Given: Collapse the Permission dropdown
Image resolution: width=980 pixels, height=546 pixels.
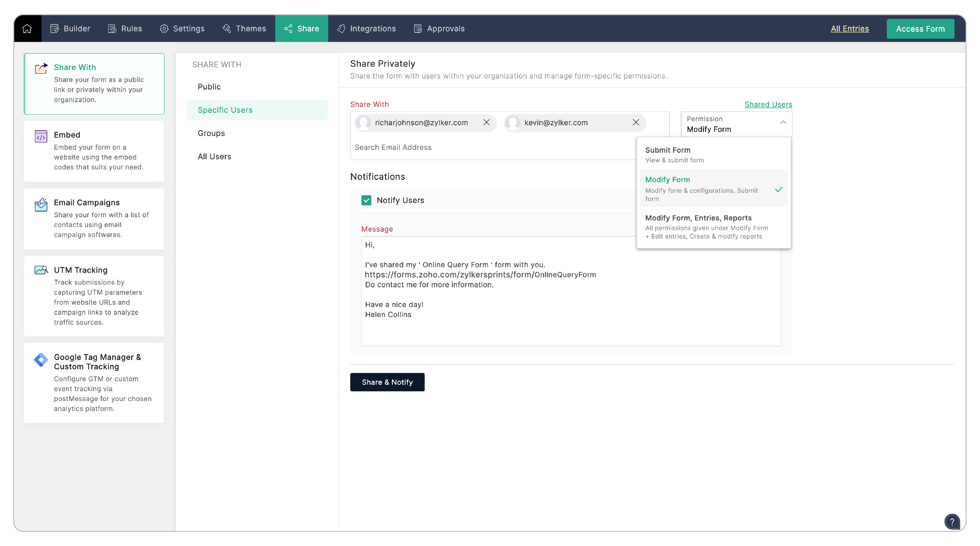Looking at the screenshot, I should point(783,123).
